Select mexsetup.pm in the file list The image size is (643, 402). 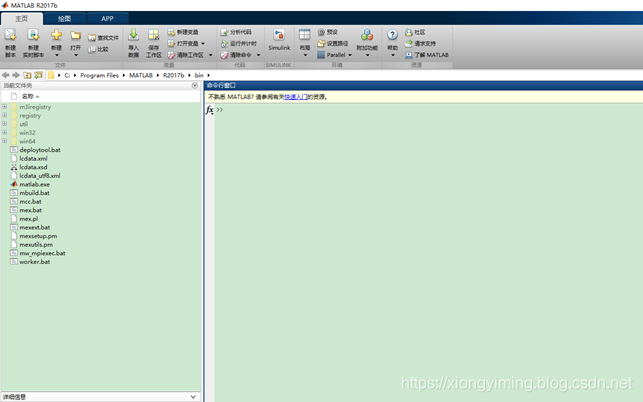(x=38, y=236)
